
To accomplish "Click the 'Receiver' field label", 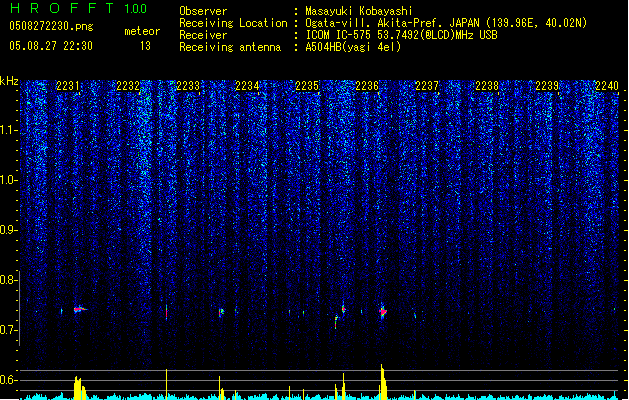I will click(x=203, y=35).
